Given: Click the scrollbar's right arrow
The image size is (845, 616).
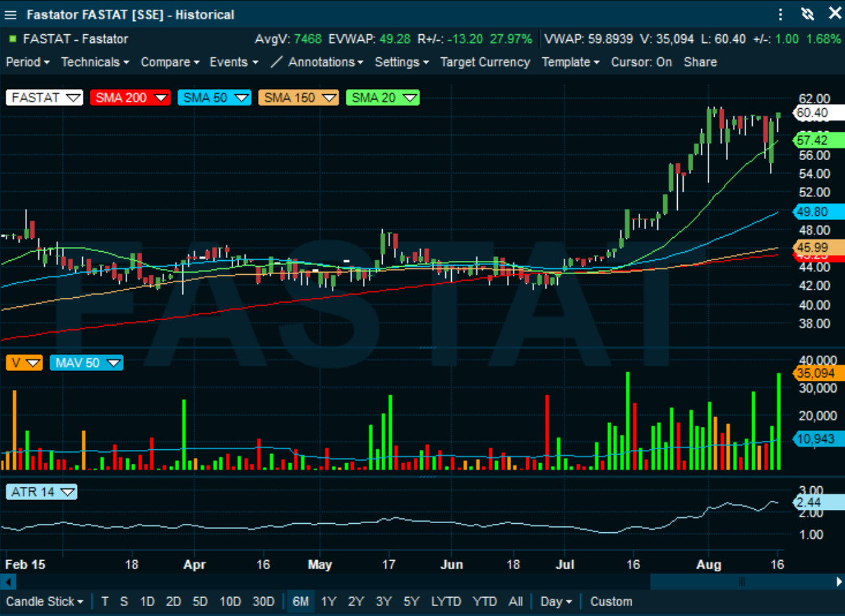Looking at the screenshot, I should pos(838,582).
